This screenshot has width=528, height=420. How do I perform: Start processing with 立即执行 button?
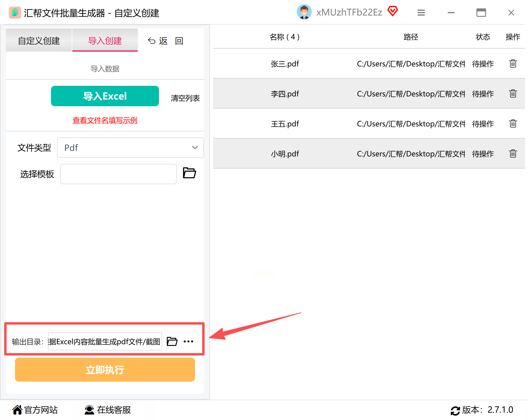click(105, 370)
